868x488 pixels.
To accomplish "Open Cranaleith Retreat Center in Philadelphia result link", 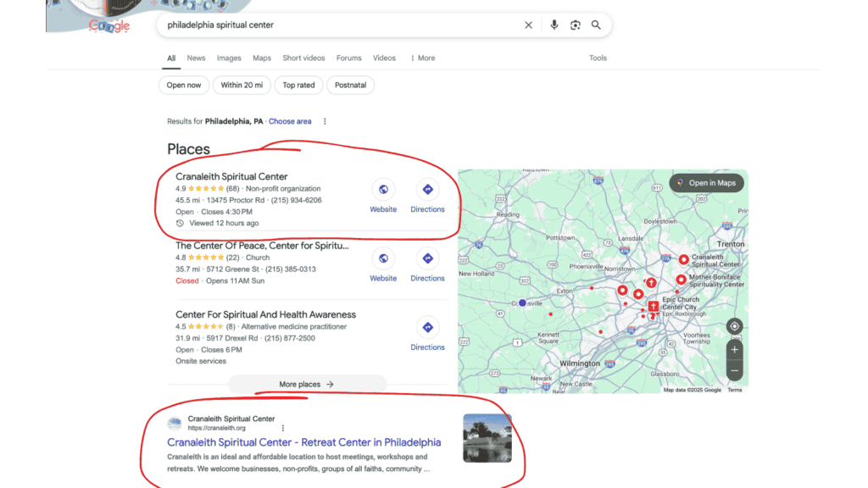I will pyautogui.click(x=304, y=442).
